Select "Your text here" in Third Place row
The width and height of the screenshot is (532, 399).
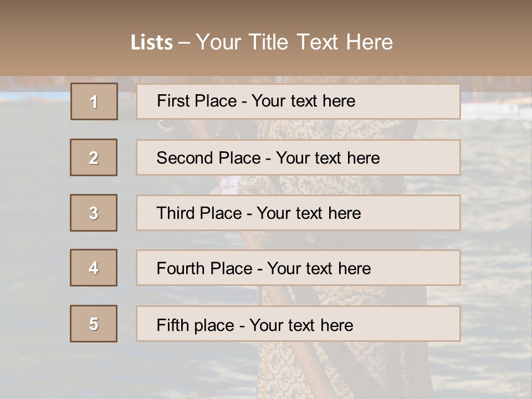(x=309, y=213)
